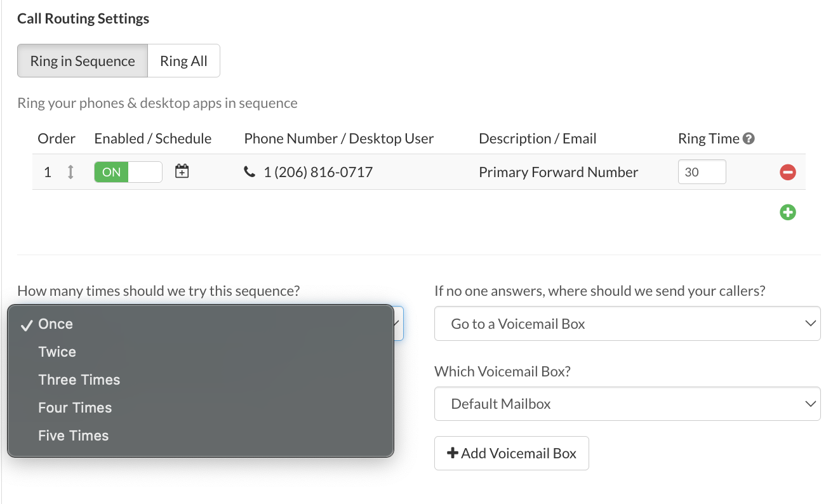
Task: Open the Default Mailbox dropdown
Action: pyautogui.click(x=627, y=404)
